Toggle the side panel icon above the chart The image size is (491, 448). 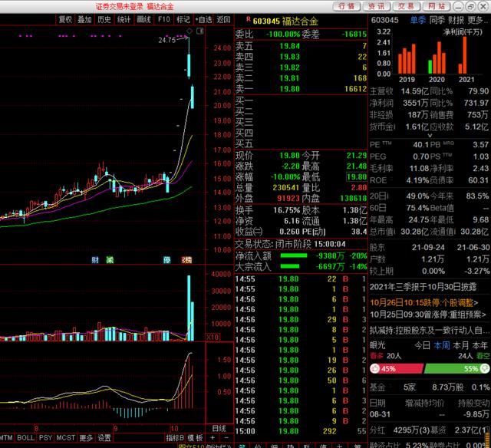click(199, 31)
